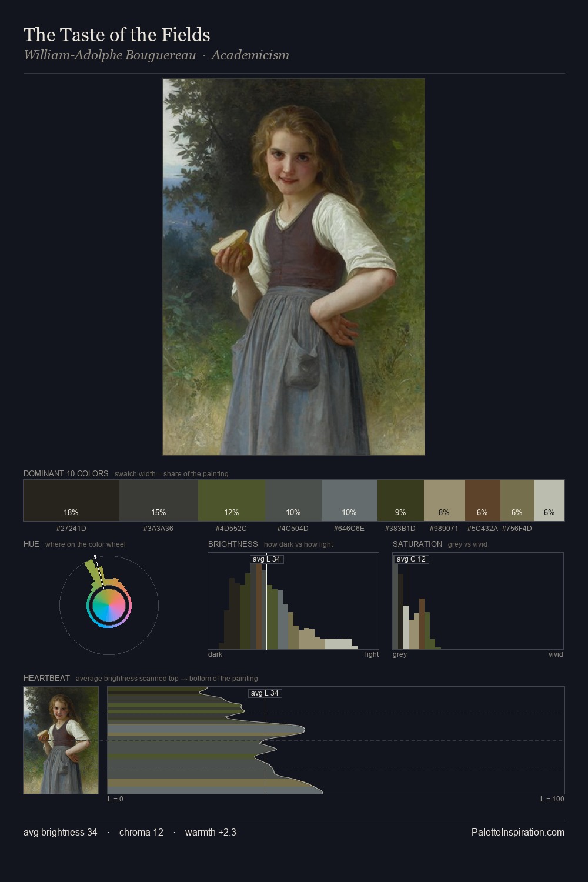
Task: Click the 'HUE' section heading
Action: click(x=31, y=544)
